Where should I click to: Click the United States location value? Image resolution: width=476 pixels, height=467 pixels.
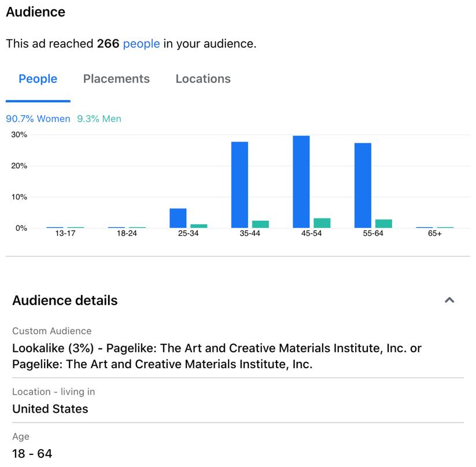[50, 409]
